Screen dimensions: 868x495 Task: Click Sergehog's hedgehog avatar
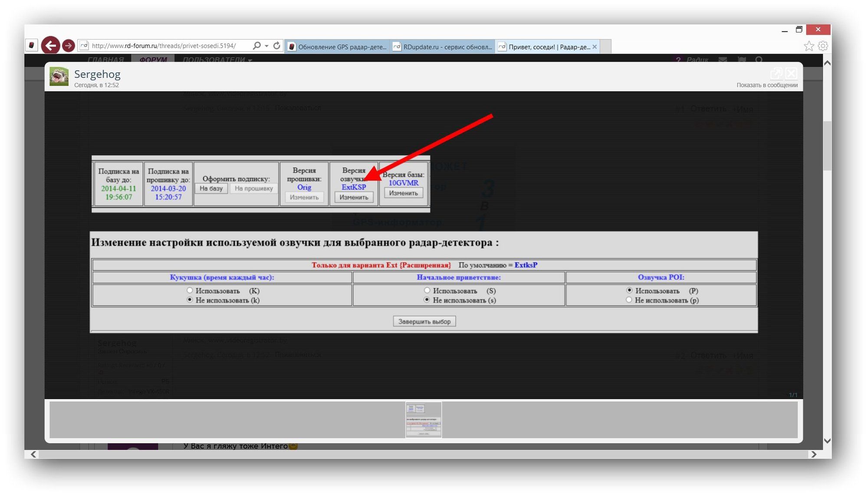coord(59,76)
